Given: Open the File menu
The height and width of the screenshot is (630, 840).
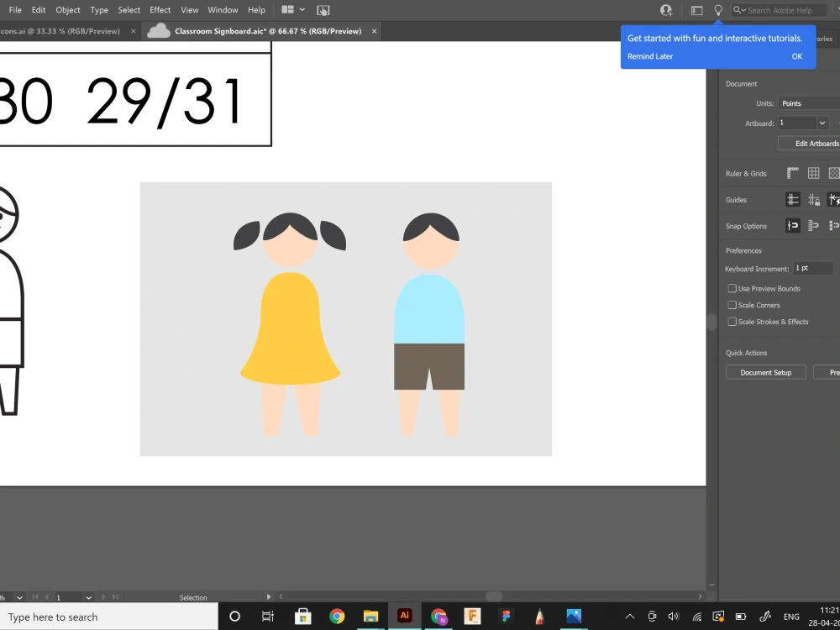Looking at the screenshot, I should pyautogui.click(x=15, y=9).
